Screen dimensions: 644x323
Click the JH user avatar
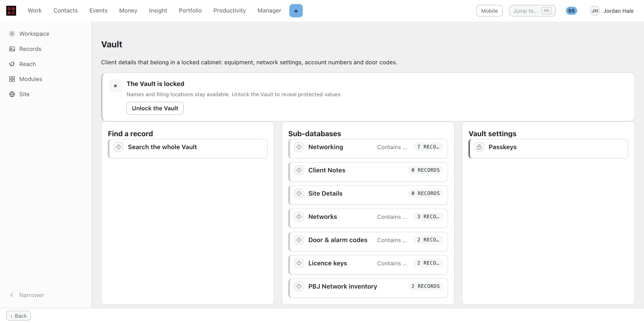pos(595,11)
